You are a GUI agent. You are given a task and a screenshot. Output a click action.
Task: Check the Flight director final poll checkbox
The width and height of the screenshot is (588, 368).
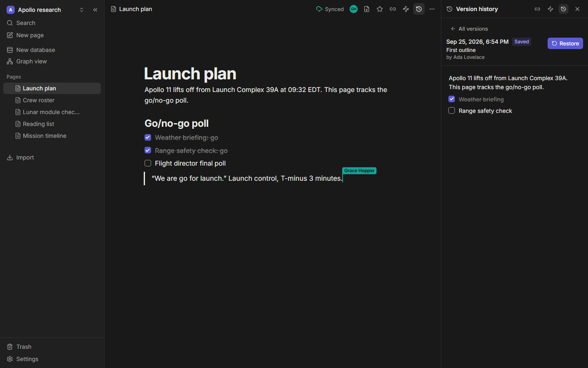tap(148, 163)
